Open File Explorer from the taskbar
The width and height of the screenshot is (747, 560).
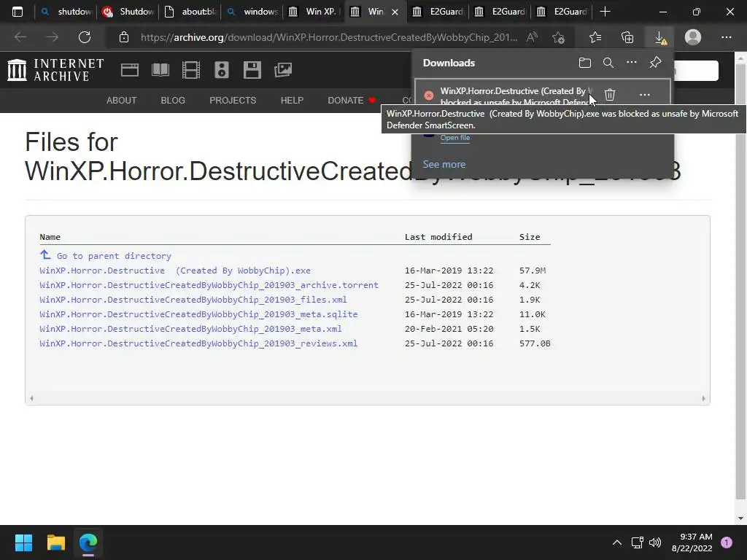pos(55,542)
